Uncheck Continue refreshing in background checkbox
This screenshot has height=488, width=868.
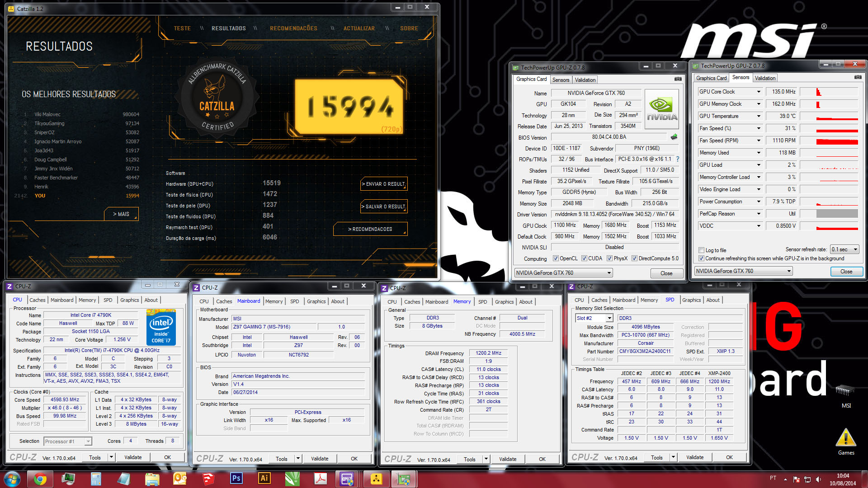[701, 258]
